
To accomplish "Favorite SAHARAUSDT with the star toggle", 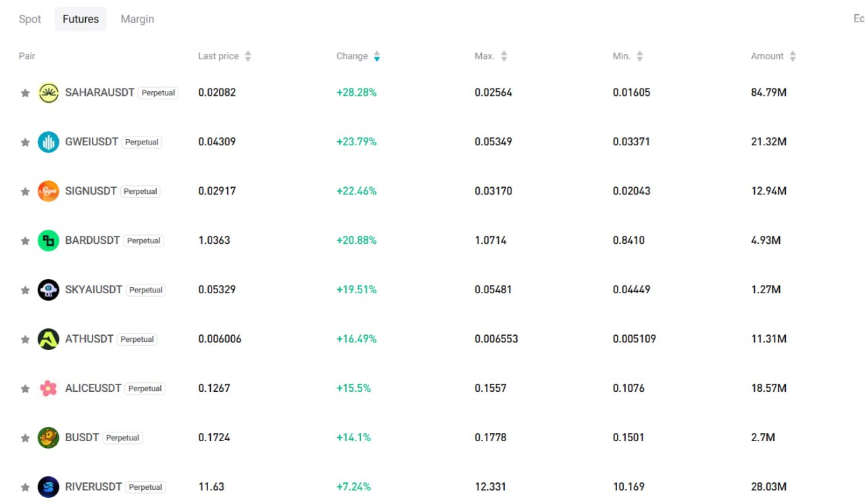I will click(25, 93).
